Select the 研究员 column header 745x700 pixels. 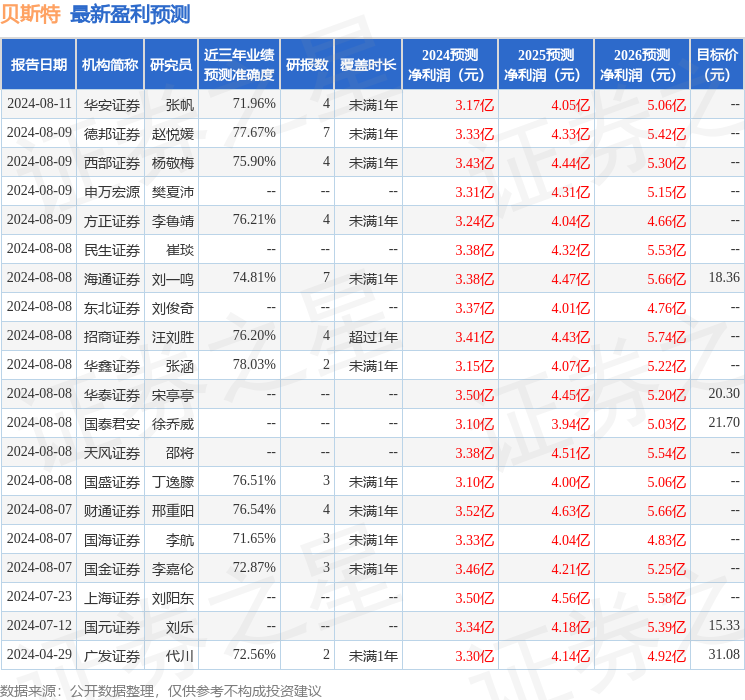click(x=171, y=65)
